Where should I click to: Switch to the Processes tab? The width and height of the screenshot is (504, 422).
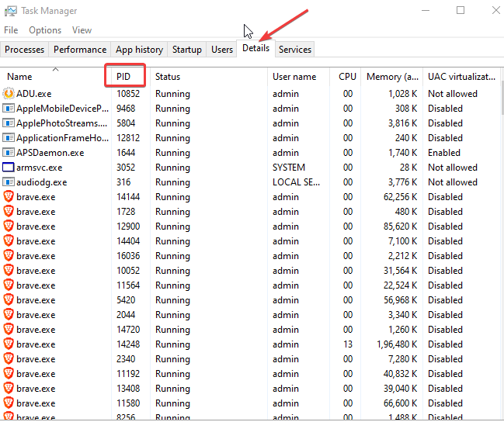pyautogui.click(x=25, y=50)
